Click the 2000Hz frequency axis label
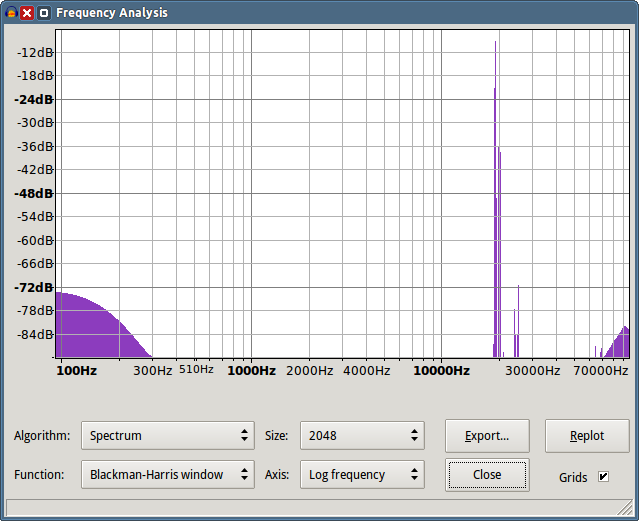This screenshot has width=639, height=521. click(310, 371)
